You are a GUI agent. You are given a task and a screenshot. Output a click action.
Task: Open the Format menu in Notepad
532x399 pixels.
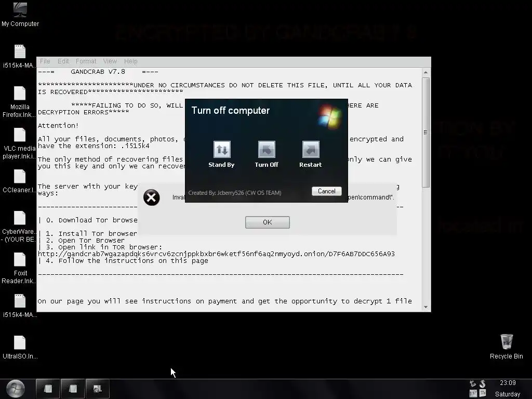pyautogui.click(x=86, y=61)
